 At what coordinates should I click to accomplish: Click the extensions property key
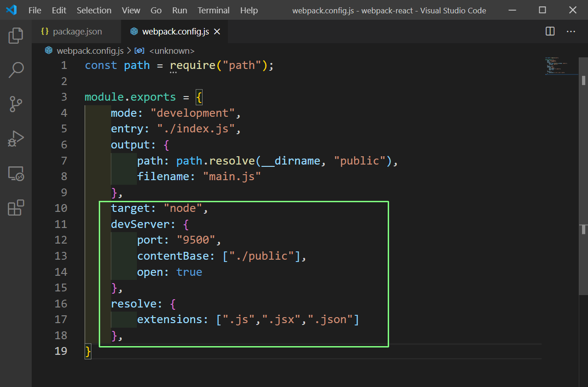point(170,319)
